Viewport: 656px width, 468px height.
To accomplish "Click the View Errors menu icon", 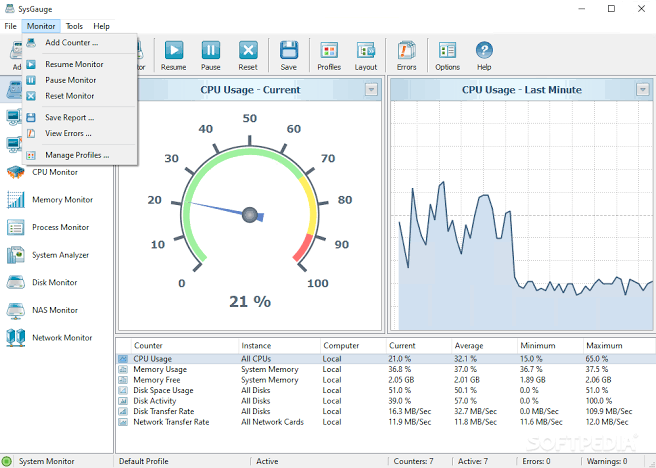I will pos(31,133).
